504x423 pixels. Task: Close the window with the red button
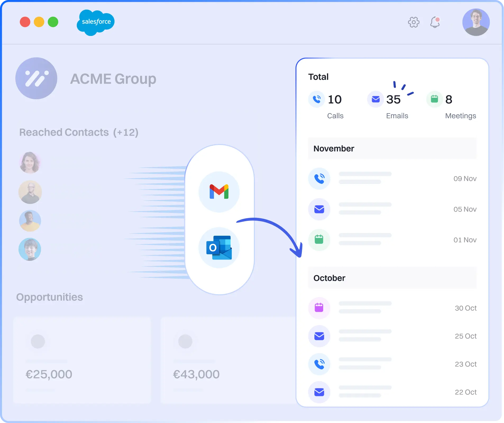pyautogui.click(x=25, y=22)
